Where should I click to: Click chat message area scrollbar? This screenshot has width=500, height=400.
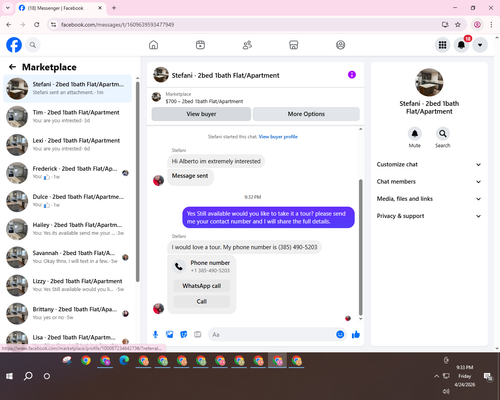[x=360, y=247]
